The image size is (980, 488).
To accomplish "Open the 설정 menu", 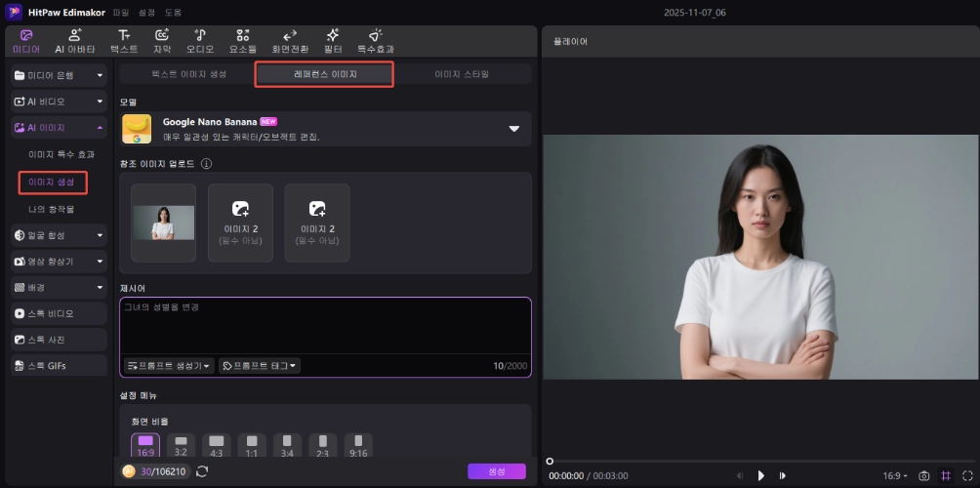I will [x=146, y=13].
